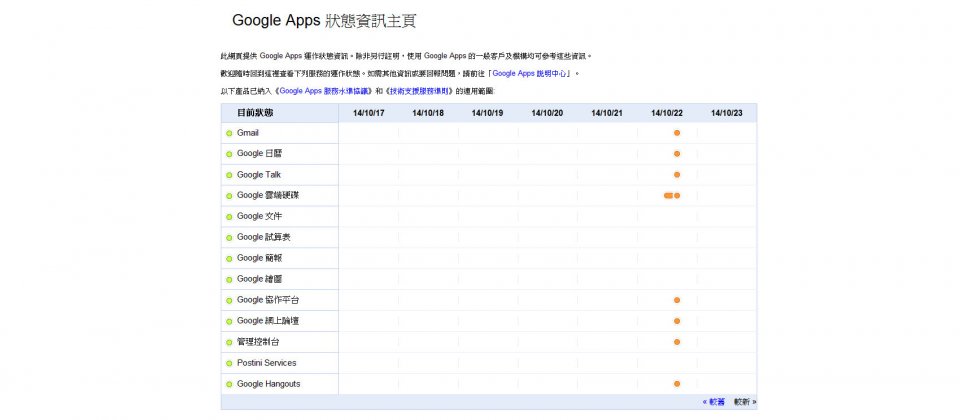Click the Postini Services name
Viewport: 960px width, 420px height.
(266, 363)
